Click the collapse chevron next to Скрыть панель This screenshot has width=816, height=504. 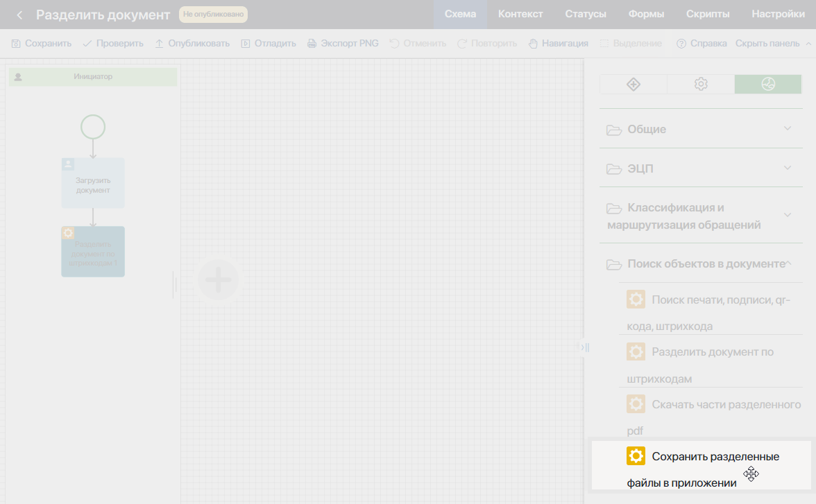[x=808, y=44]
